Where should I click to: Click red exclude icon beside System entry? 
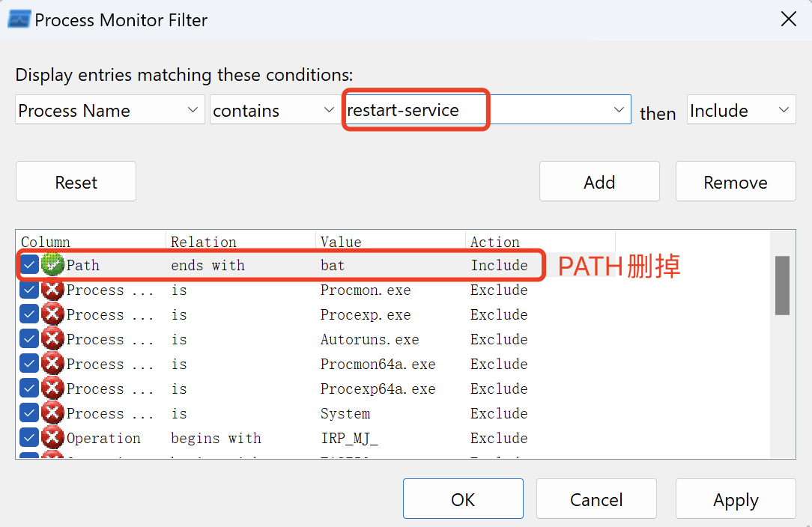(x=52, y=413)
